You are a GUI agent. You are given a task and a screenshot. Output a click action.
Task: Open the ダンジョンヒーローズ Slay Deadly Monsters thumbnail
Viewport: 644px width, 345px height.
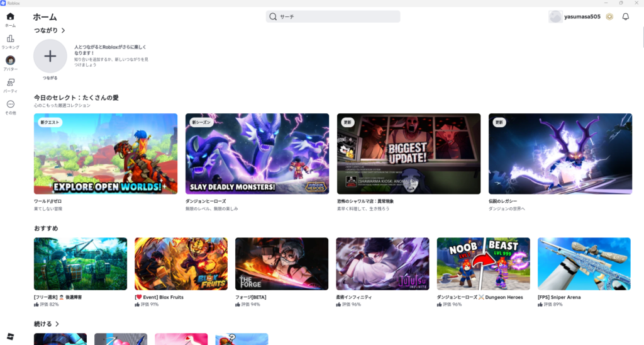point(257,154)
